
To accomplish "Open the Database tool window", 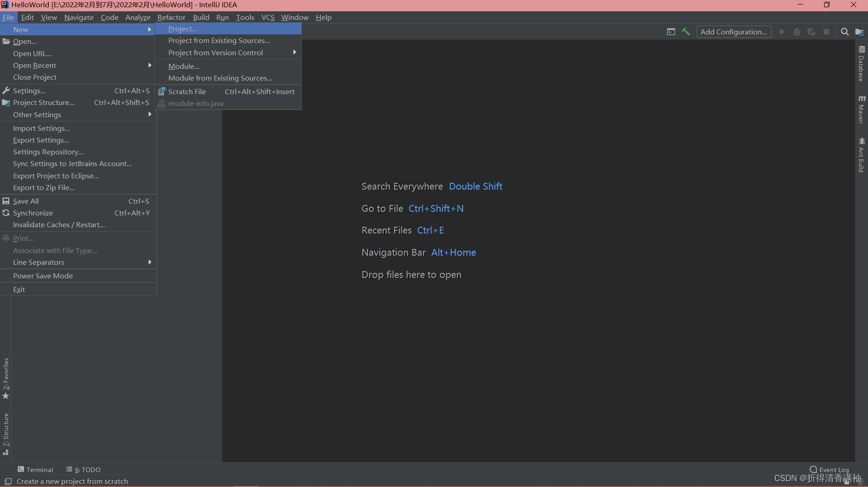I will pyautogui.click(x=861, y=63).
